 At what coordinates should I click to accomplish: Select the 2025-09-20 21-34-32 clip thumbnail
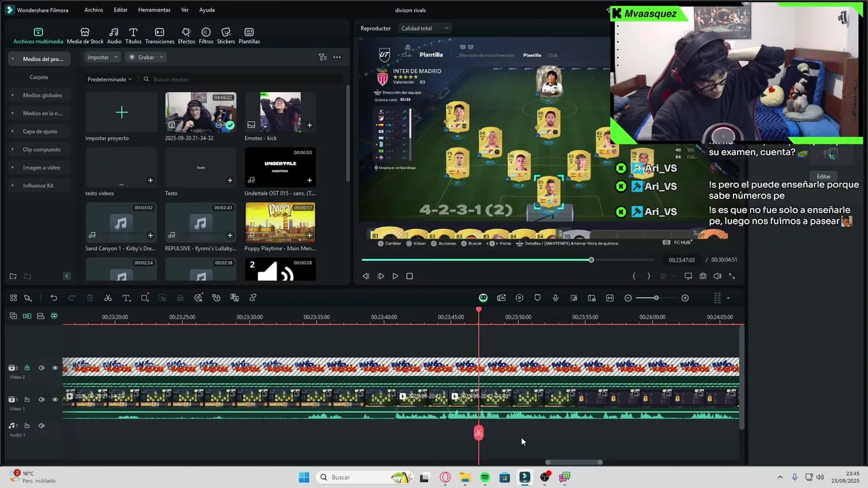201,113
